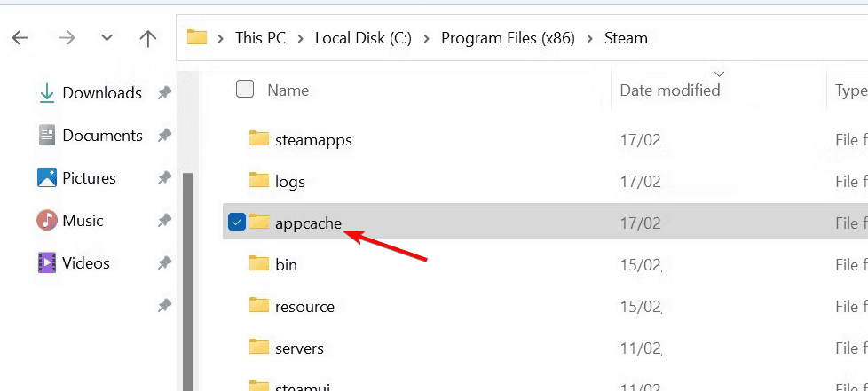Click the pin icon beside Videos
This screenshot has height=391, width=868.
[x=164, y=264]
